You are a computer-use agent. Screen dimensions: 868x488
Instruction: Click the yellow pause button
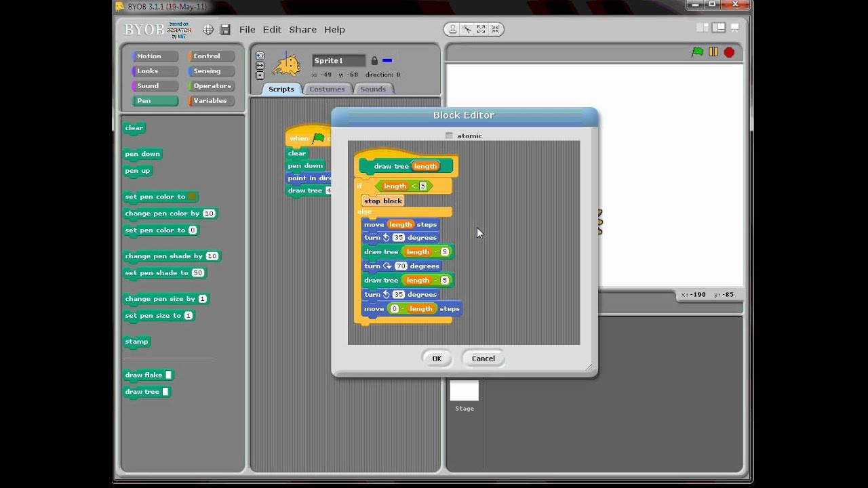point(713,52)
